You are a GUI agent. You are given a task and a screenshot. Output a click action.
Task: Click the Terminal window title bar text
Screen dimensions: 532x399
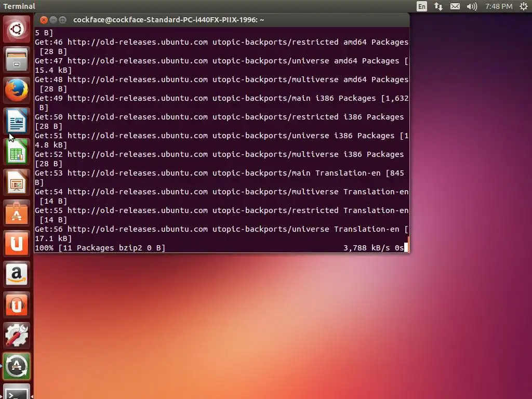(169, 20)
